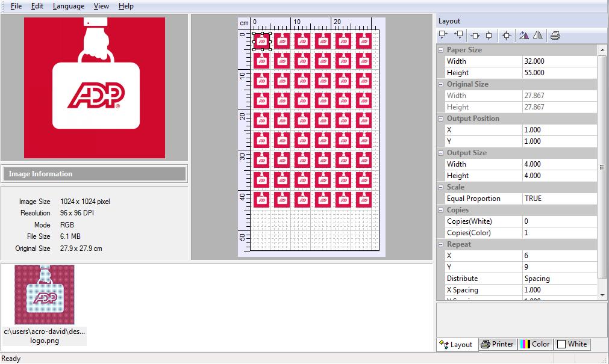Viewport: 609px width, 364px height.
Task: Click the X Spacing value field
Action: coord(559,289)
